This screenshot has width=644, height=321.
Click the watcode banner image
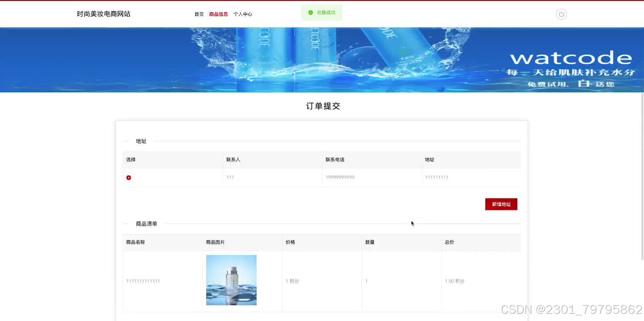coord(322,60)
